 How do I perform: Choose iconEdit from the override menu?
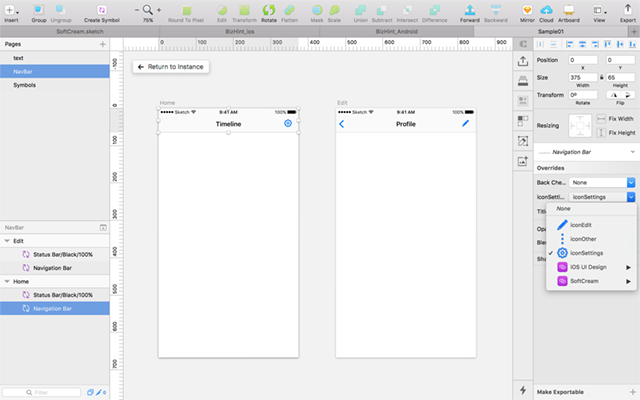[x=580, y=225]
